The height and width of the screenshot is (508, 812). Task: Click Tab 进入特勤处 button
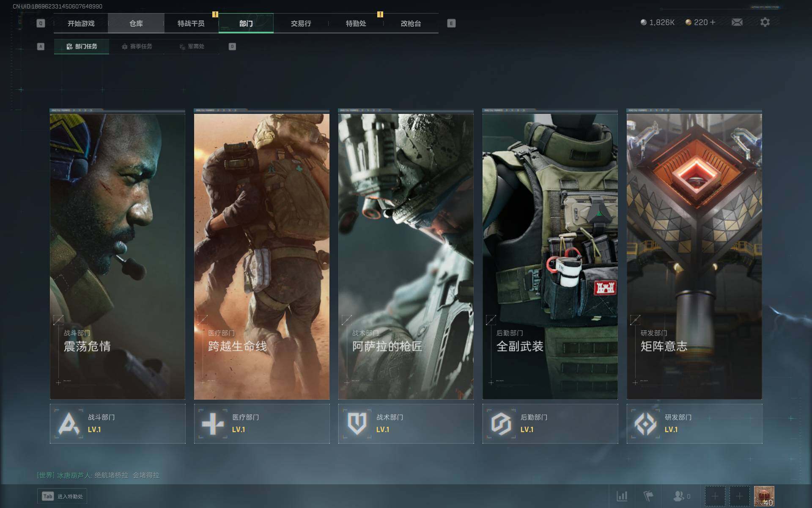[x=62, y=496]
